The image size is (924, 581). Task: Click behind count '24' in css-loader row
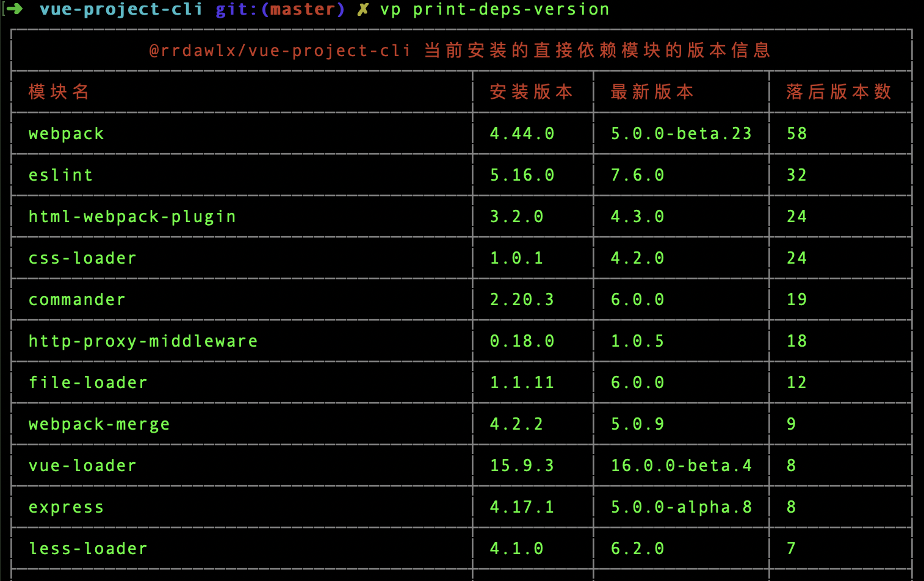tap(797, 258)
